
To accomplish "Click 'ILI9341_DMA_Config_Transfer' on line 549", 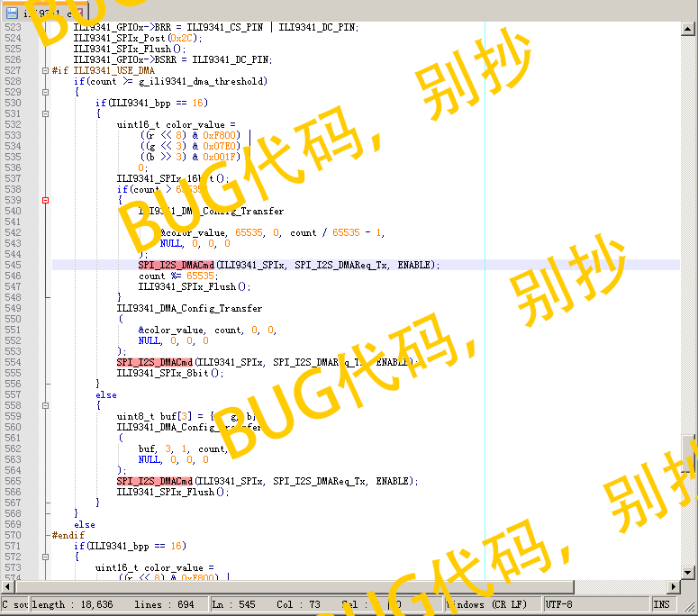I will (x=190, y=308).
